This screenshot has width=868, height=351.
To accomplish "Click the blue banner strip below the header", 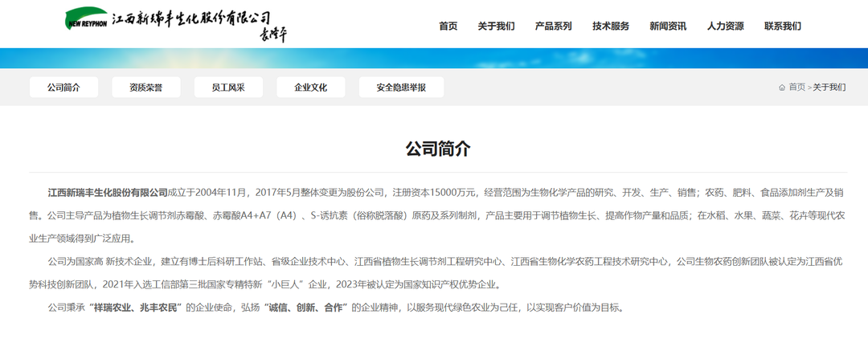I will (x=434, y=58).
